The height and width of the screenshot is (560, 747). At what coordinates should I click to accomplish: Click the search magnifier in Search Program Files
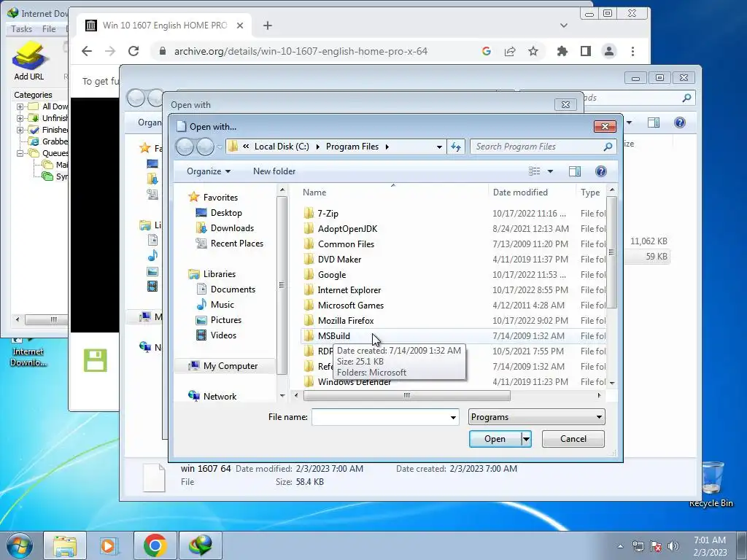coord(608,147)
